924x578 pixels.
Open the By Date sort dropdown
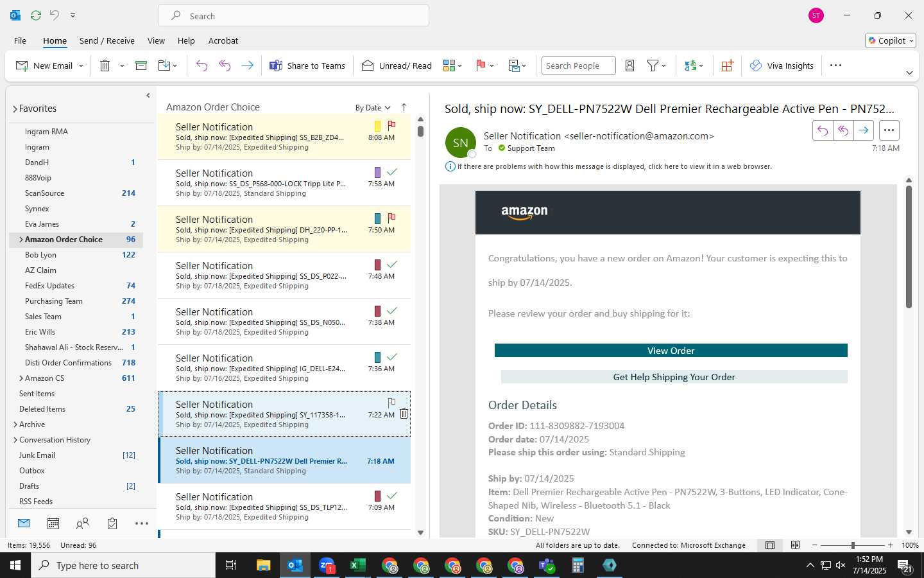(x=373, y=108)
